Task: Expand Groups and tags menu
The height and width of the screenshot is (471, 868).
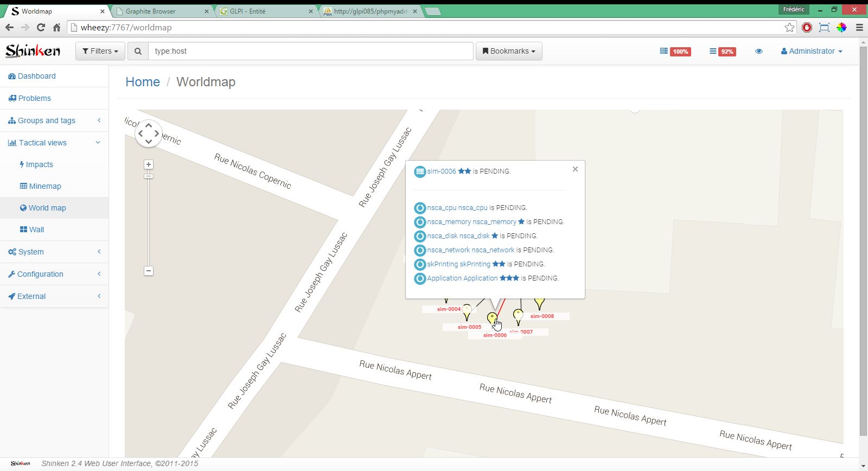Action: click(x=54, y=120)
